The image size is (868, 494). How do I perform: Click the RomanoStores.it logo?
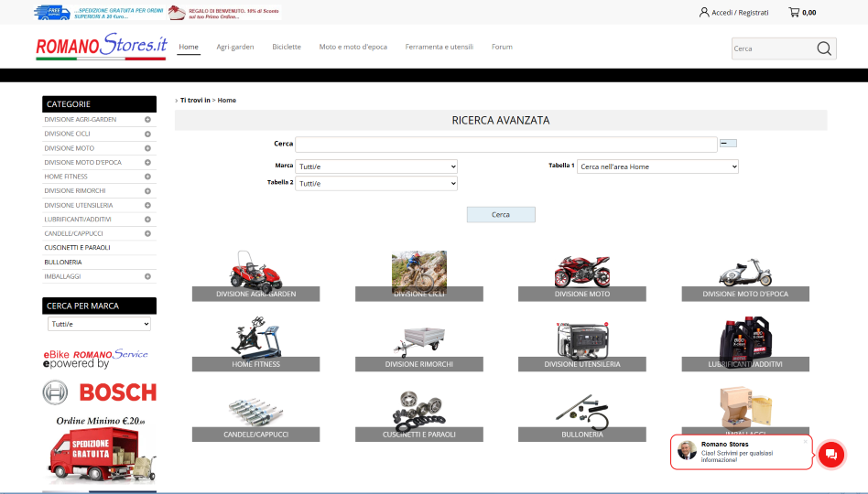pyautogui.click(x=102, y=46)
